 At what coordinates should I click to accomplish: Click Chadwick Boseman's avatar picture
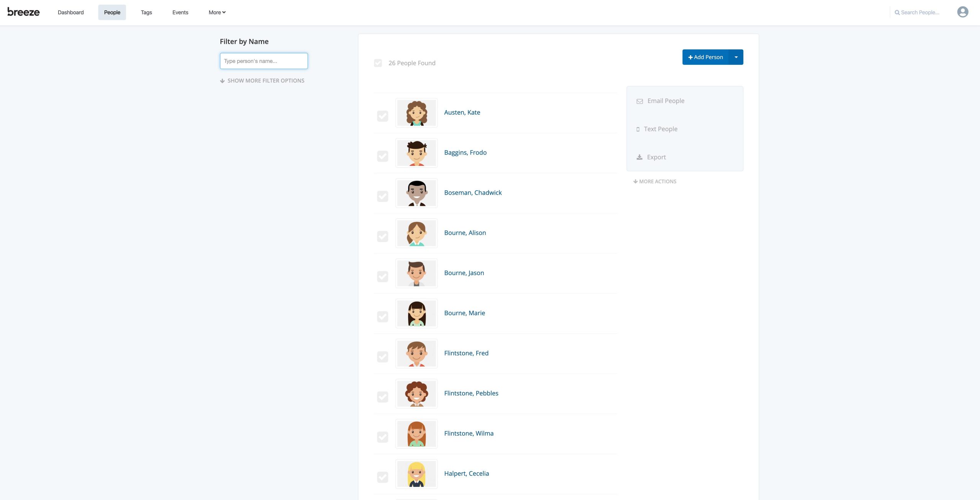click(x=416, y=193)
